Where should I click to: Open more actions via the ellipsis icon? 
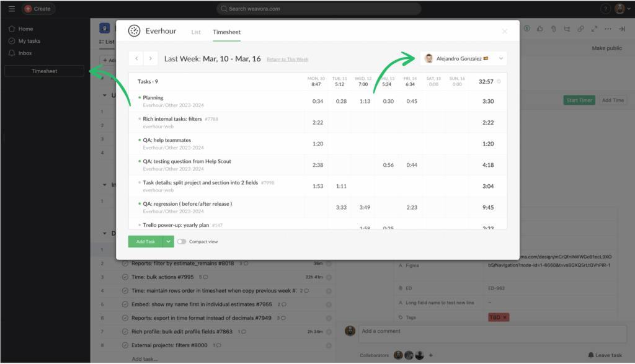coord(608,29)
